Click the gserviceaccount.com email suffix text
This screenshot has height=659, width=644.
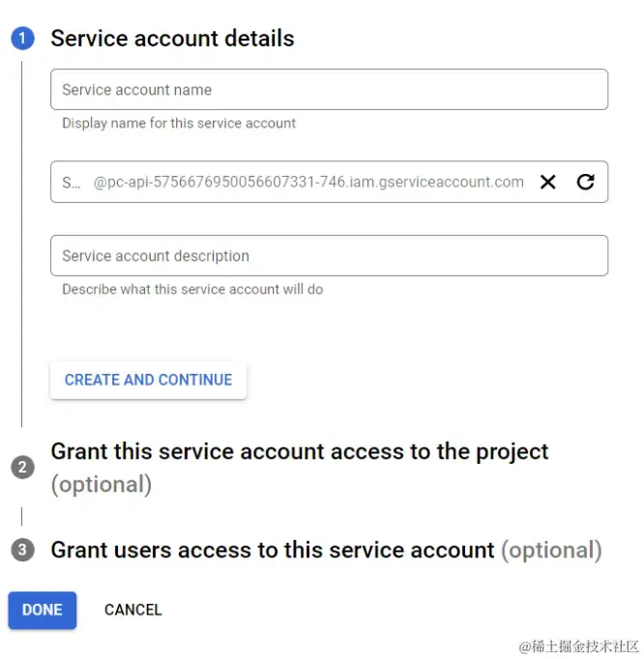308,182
